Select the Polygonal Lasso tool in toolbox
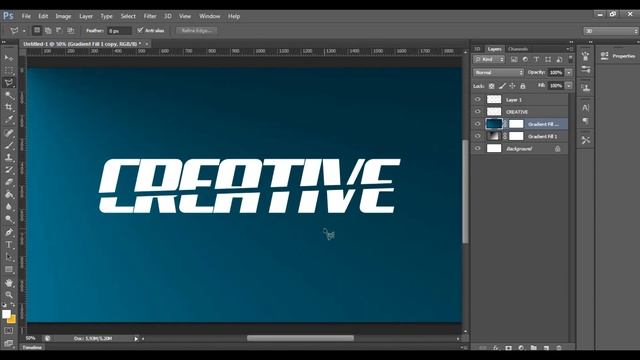640x360 pixels. pos(9,83)
